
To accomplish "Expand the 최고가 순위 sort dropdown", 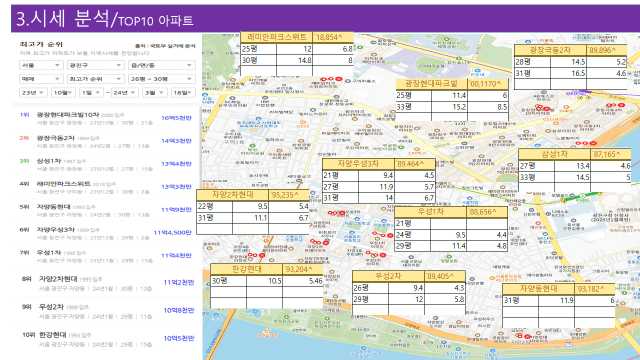I will point(96,79).
